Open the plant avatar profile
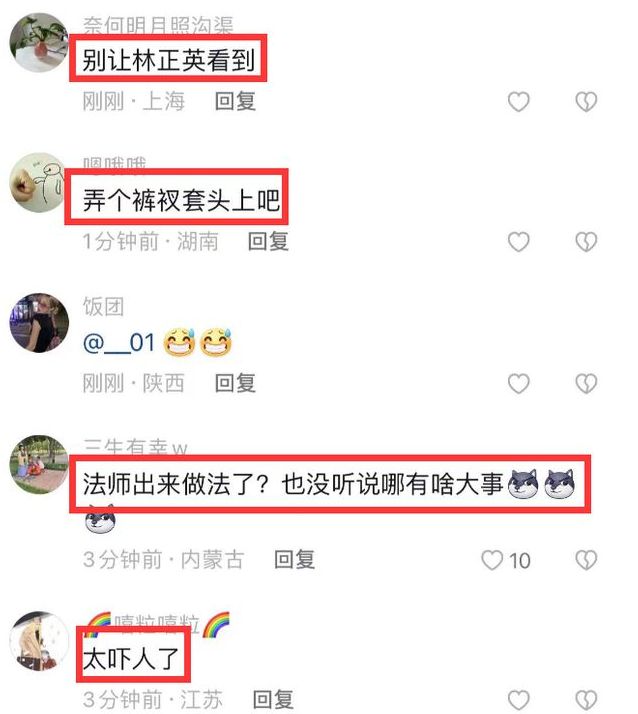Image resolution: width=638 pixels, height=714 pixels. [39, 42]
